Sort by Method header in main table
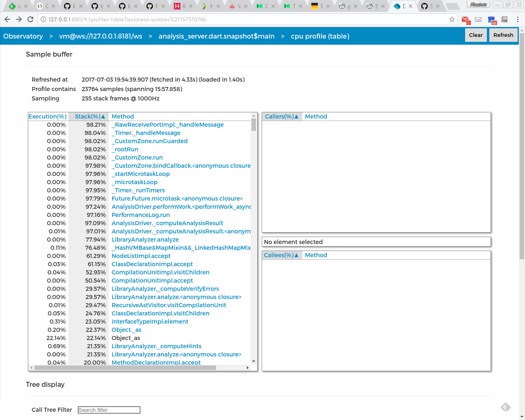This screenshot has width=525, height=420. (123, 116)
